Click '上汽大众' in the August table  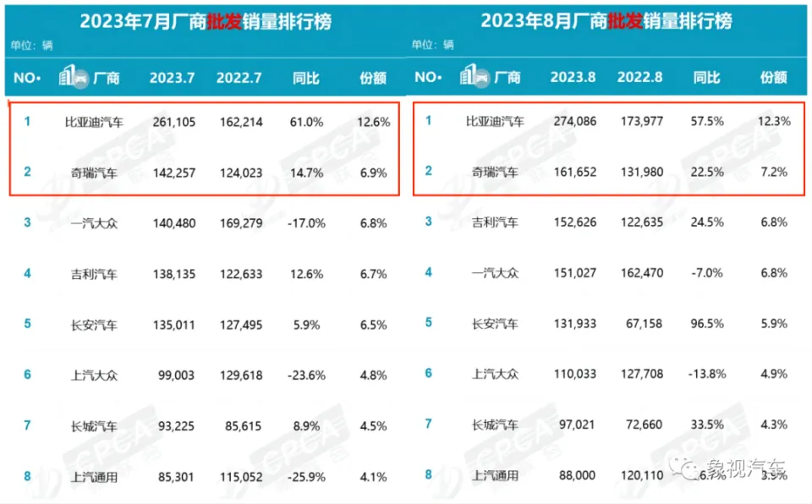click(495, 374)
